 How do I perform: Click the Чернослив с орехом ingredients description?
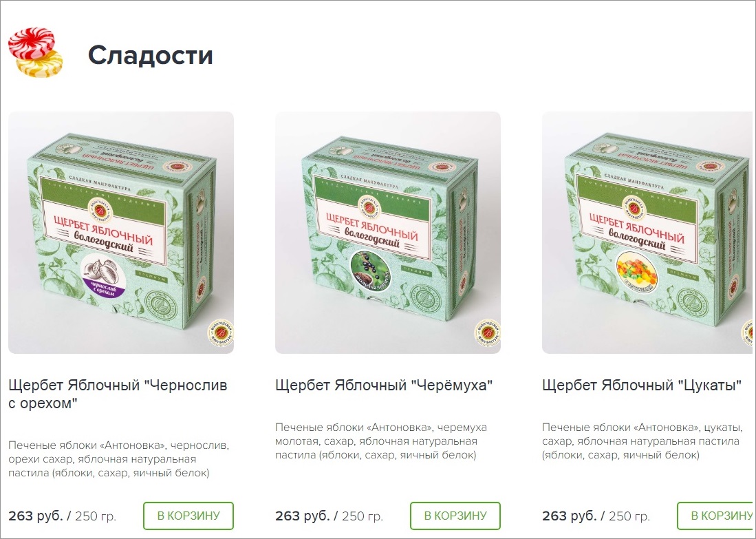point(118,459)
